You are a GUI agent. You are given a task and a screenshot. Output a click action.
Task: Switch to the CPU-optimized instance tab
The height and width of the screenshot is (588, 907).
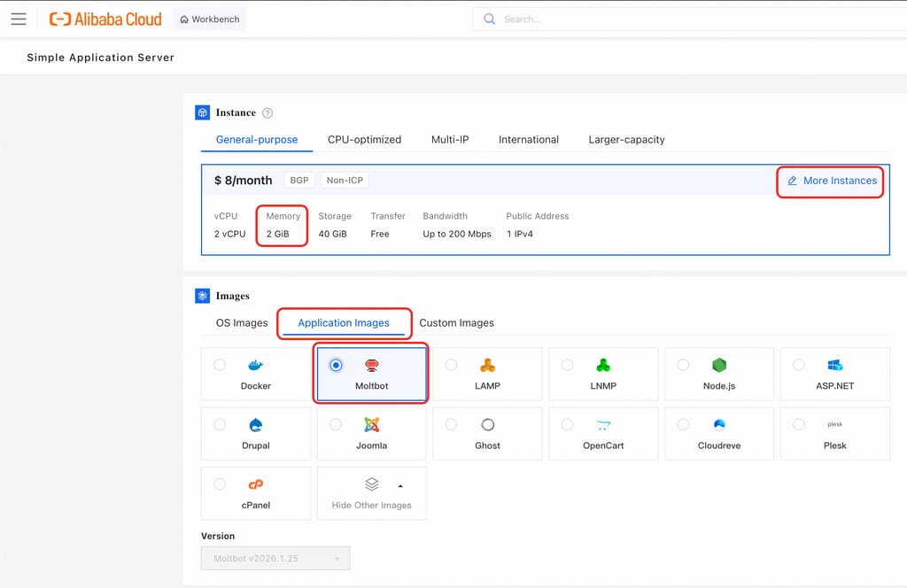[x=364, y=140]
